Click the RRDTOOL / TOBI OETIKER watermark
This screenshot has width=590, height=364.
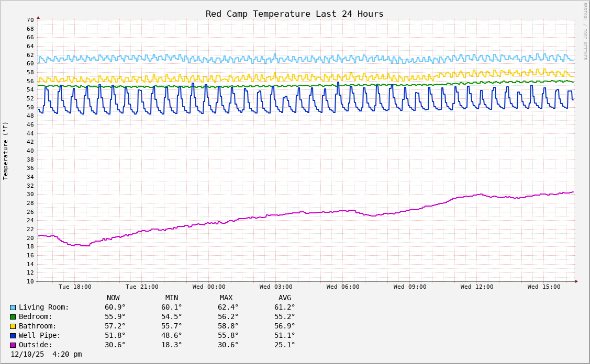pyautogui.click(x=585, y=31)
